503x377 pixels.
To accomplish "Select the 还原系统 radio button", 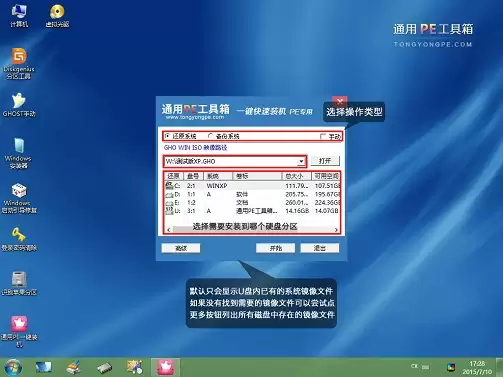I will point(168,136).
